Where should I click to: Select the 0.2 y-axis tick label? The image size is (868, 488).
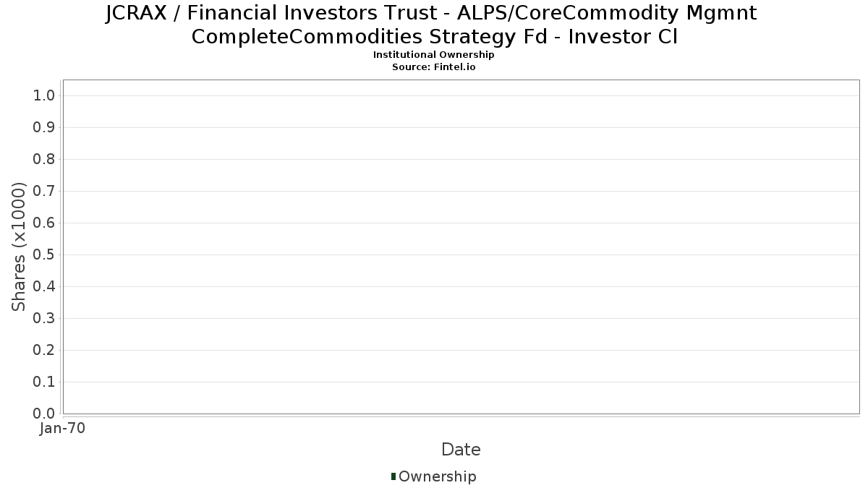pyautogui.click(x=44, y=351)
